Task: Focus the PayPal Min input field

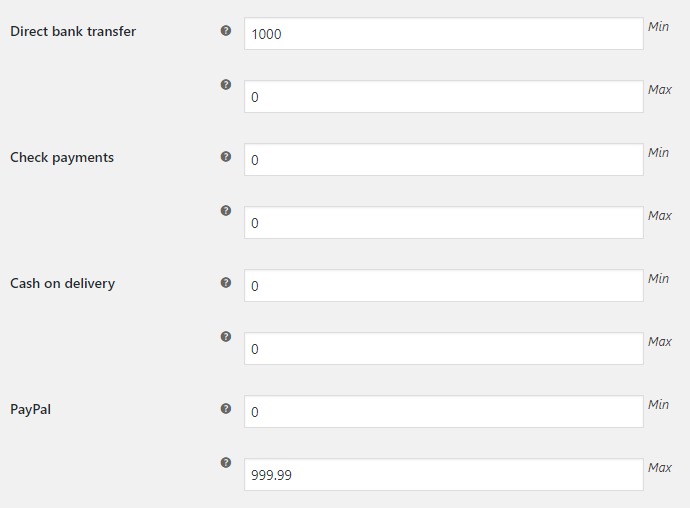Action: 444,411
